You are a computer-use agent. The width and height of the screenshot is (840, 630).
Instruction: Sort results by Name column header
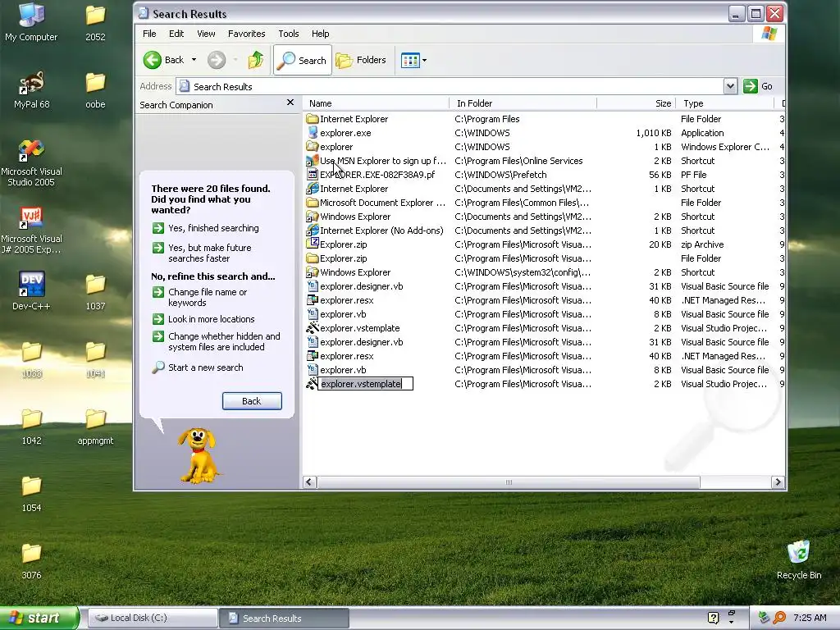click(376, 103)
